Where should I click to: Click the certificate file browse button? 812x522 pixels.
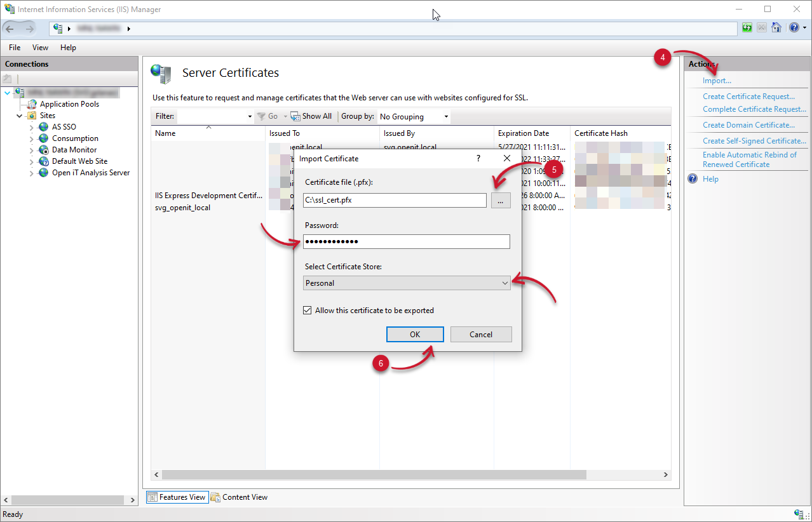coord(501,200)
